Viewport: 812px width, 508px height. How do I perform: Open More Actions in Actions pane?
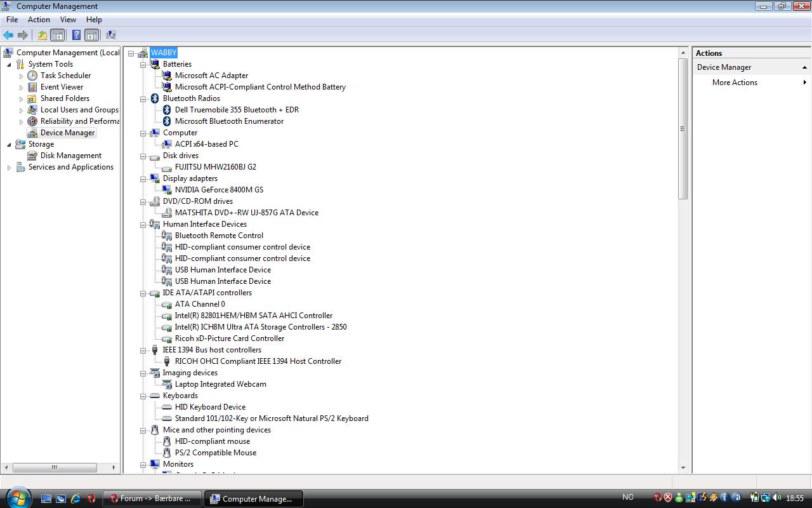tap(735, 83)
